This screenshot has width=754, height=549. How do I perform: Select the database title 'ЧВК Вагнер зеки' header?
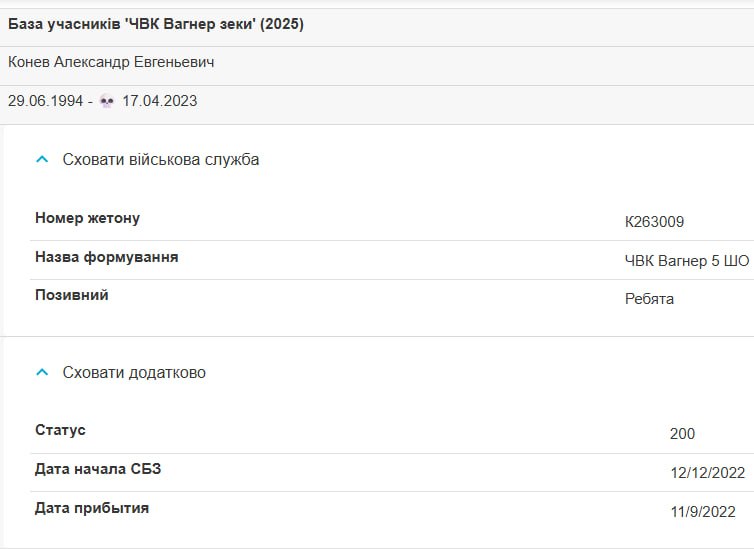coord(156,24)
